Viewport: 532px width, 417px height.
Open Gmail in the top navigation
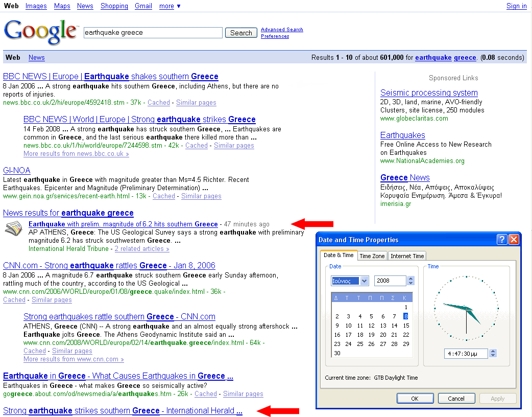[143, 6]
